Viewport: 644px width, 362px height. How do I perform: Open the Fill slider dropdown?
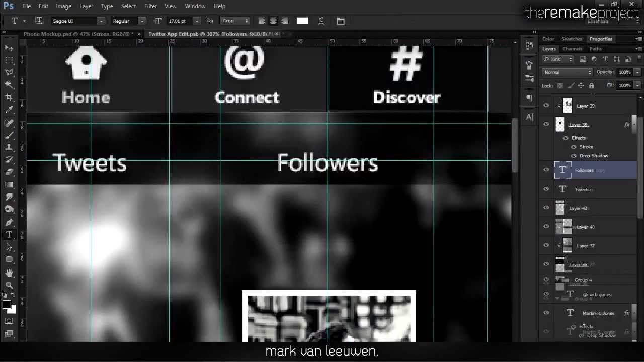point(637,85)
